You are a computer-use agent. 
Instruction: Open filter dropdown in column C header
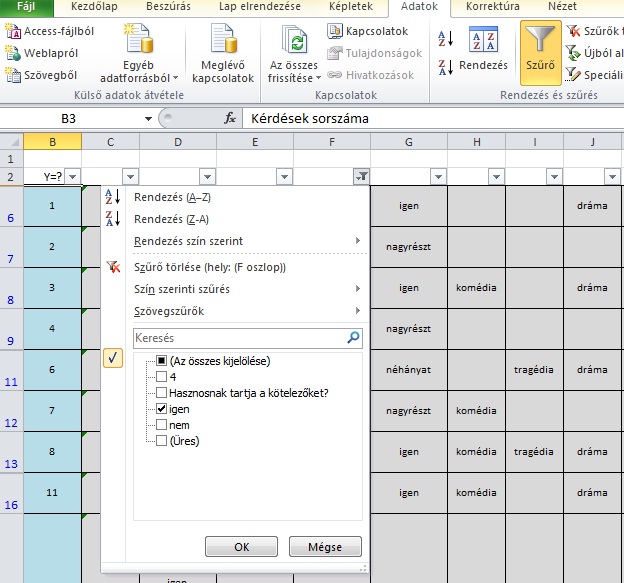pos(131,177)
